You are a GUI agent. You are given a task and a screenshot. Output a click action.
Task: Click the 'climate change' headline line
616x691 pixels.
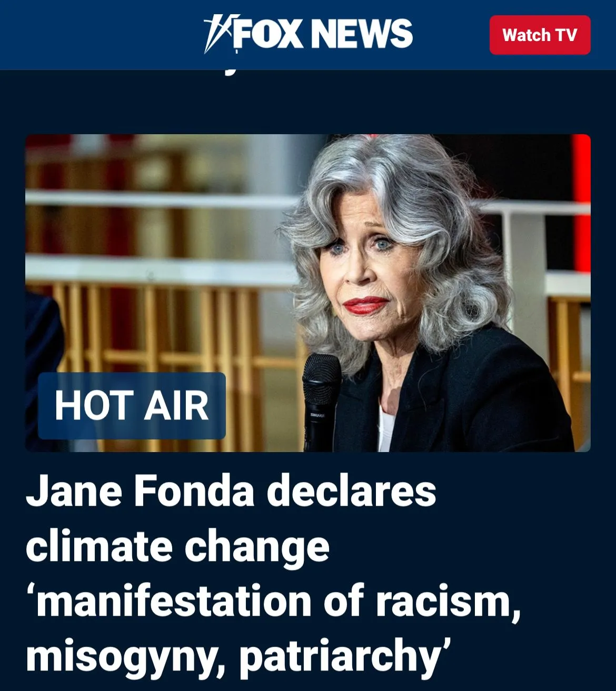pyautogui.click(x=177, y=546)
